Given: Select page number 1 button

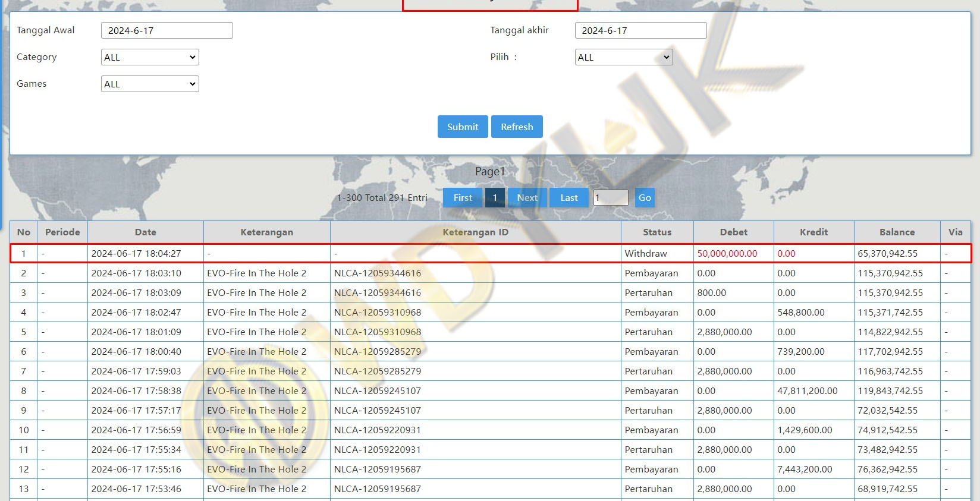Looking at the screenshot, I should tap(495, 198).
